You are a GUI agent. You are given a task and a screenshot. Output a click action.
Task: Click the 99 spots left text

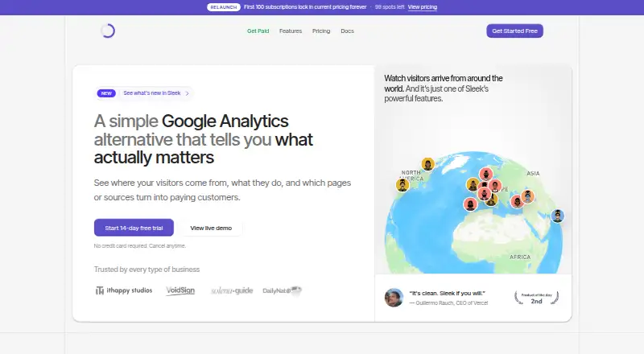[390, 7]
